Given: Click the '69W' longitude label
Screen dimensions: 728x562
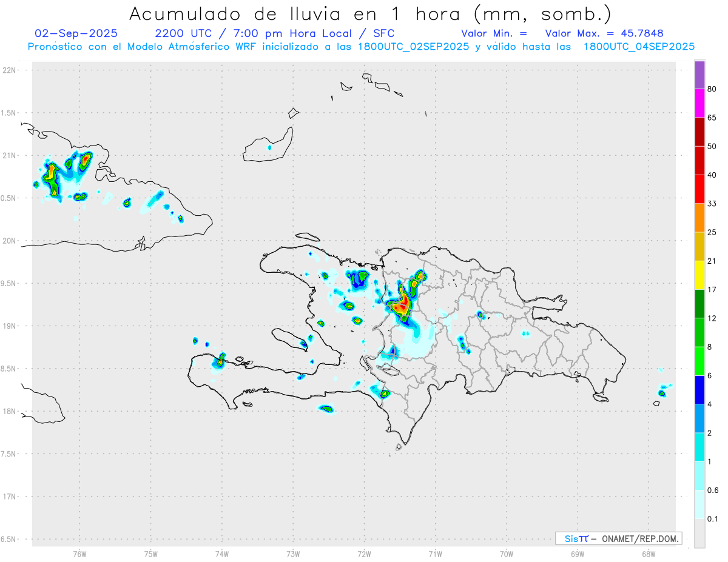Looking at the screenshot, I should pos(578,554).
